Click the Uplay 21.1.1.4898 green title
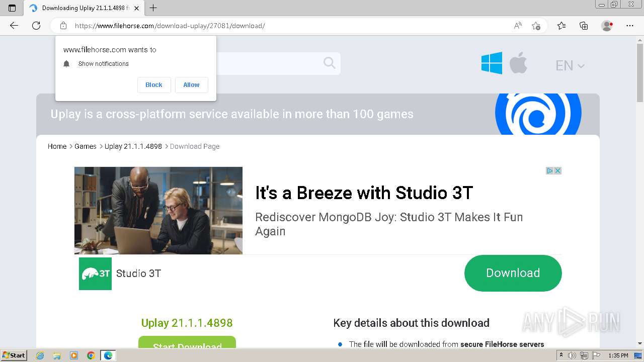Screen dimensions: 644x362 pyautogui.click(x=187, y=323)
